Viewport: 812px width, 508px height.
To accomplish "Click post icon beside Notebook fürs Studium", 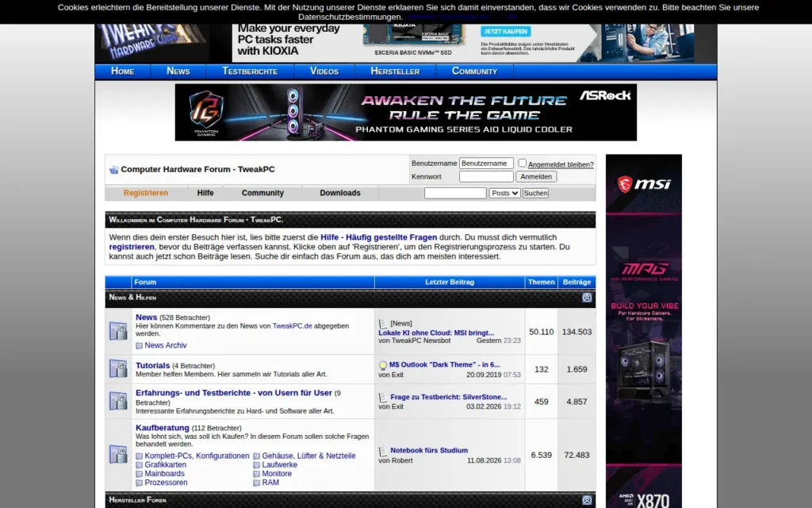I will tap(383, 452).
